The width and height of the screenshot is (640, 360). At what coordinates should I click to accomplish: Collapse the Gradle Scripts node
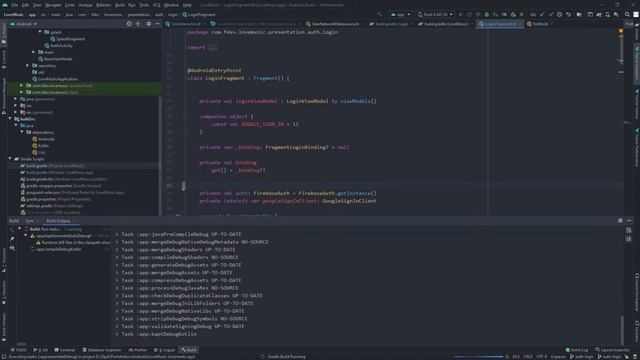point(10,159)
